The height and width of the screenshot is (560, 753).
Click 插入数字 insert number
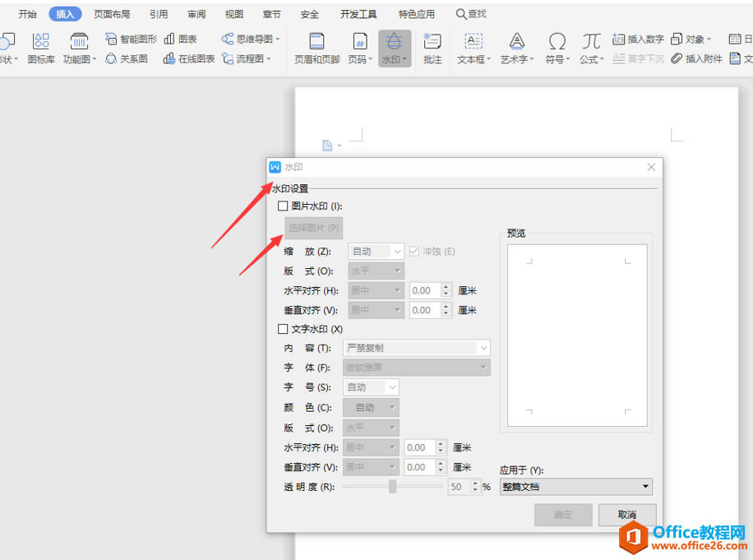click(x=638, y=39)
